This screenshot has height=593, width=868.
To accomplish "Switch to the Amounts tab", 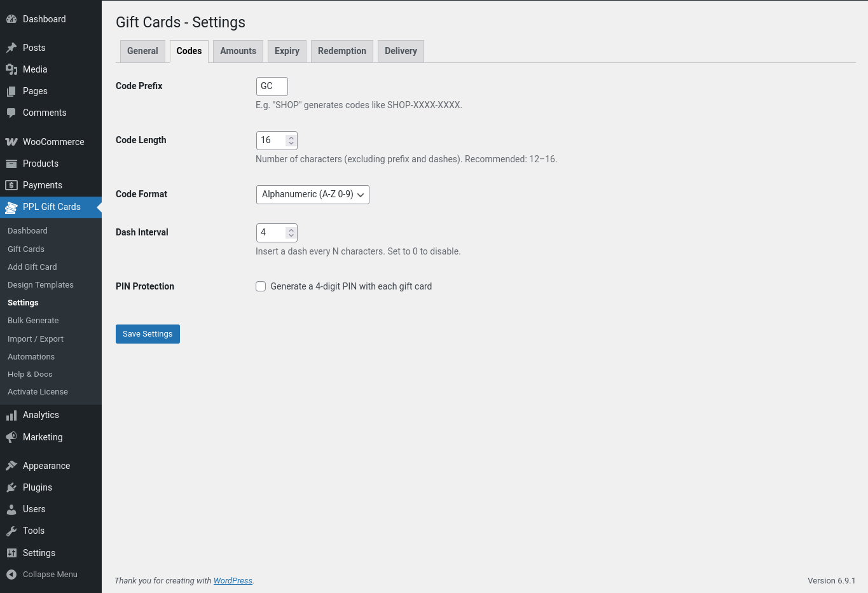I will click(x=238, y=52).
